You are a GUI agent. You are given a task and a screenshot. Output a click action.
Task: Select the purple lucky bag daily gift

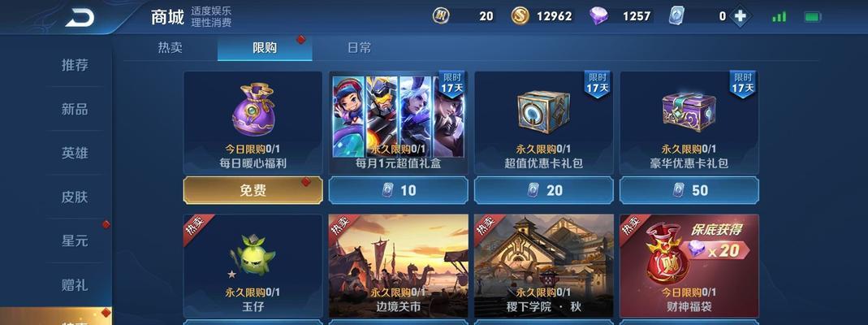click(253, 110)
